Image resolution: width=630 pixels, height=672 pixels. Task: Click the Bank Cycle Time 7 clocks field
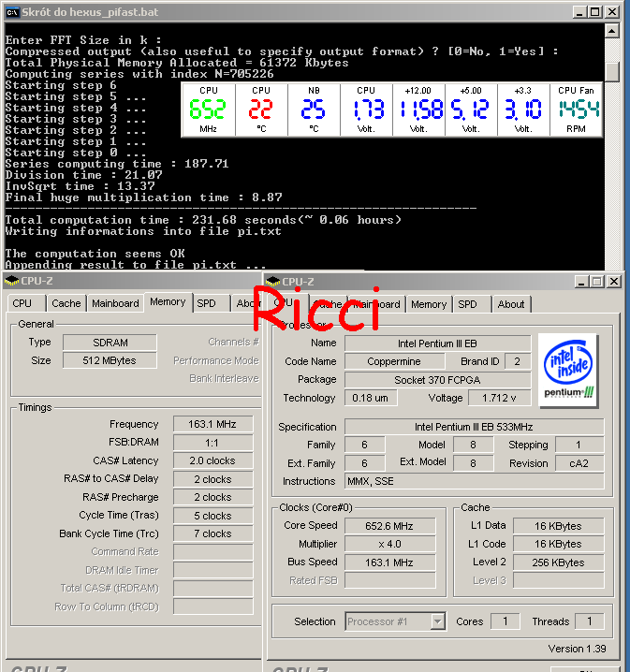(x=213, y=533)
